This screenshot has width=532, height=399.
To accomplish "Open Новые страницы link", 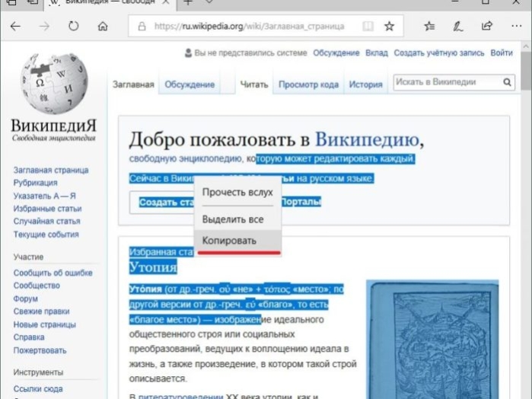I will pyautogui.click(x=44, y=324).
